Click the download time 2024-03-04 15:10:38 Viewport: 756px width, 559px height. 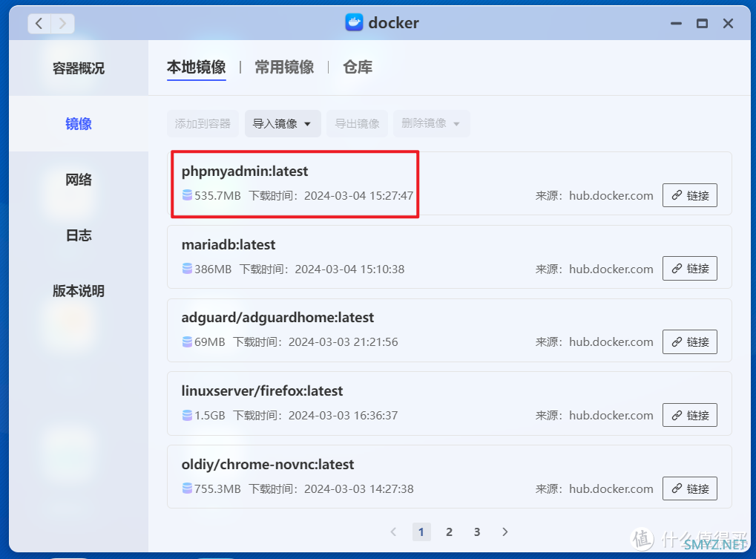point(349,269)
